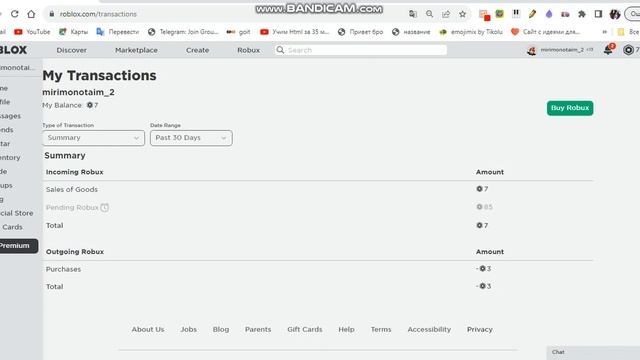Click the Buy Robux button
640x360 pixels.
570,108
